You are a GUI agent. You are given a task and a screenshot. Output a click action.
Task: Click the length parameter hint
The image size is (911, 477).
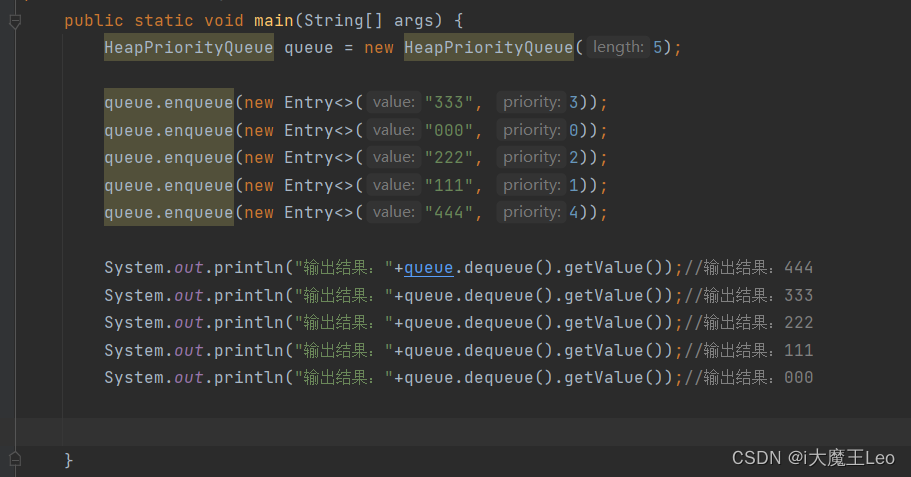618,47
